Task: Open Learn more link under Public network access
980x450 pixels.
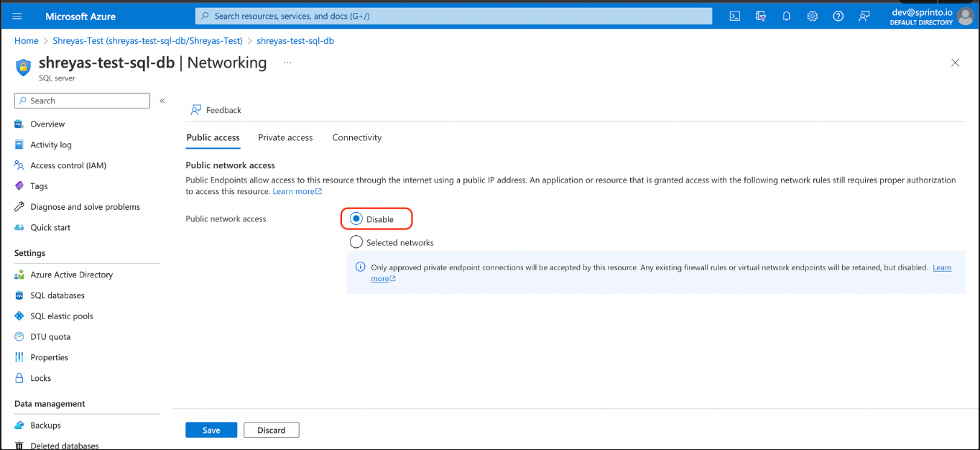Action: coord(297,192)
